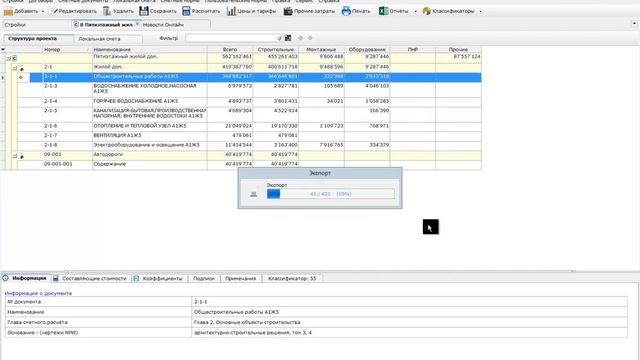Open the Составляющие стоимости tab
The width and height of the screenshot is (640, 360).
(90, 278)
